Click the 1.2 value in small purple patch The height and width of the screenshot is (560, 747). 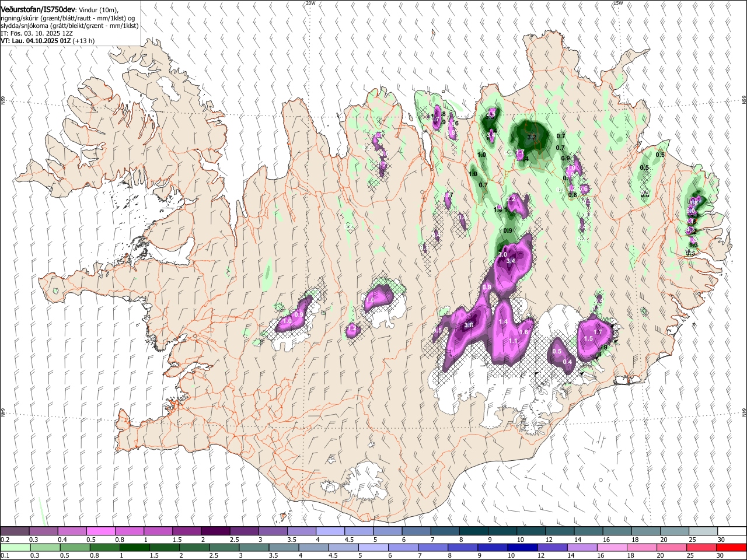(351, 330)
